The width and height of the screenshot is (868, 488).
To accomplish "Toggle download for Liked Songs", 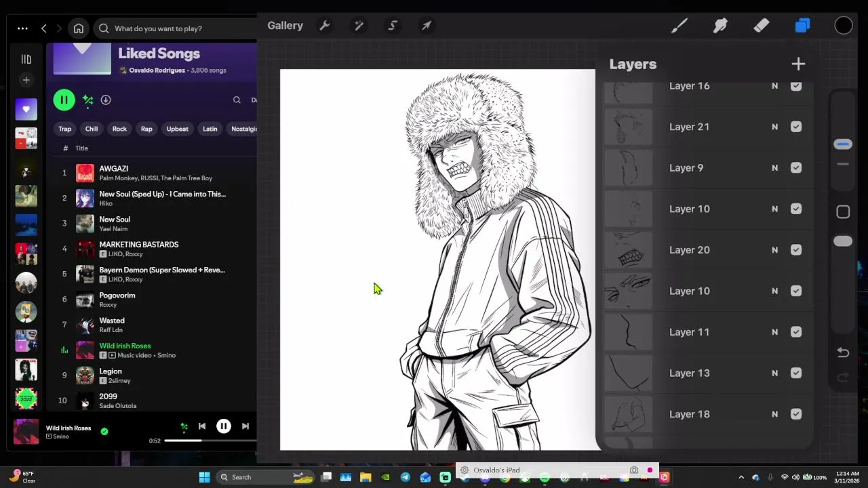I will click(106, 100).
